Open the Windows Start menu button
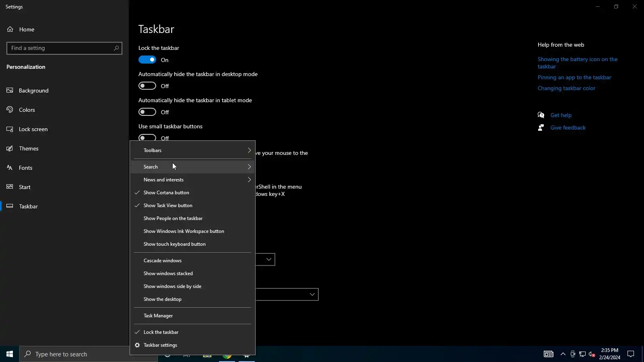 pyautogui.click(x=10, y=354)
